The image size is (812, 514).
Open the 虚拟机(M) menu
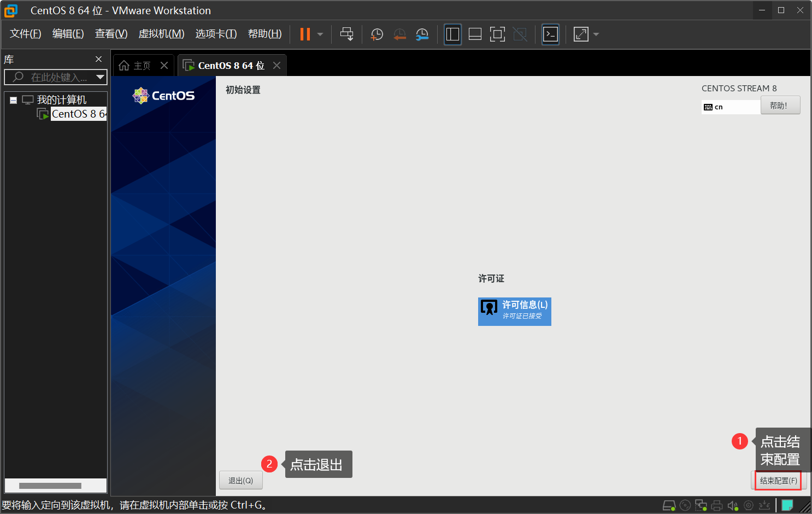(x=162, y=34)
